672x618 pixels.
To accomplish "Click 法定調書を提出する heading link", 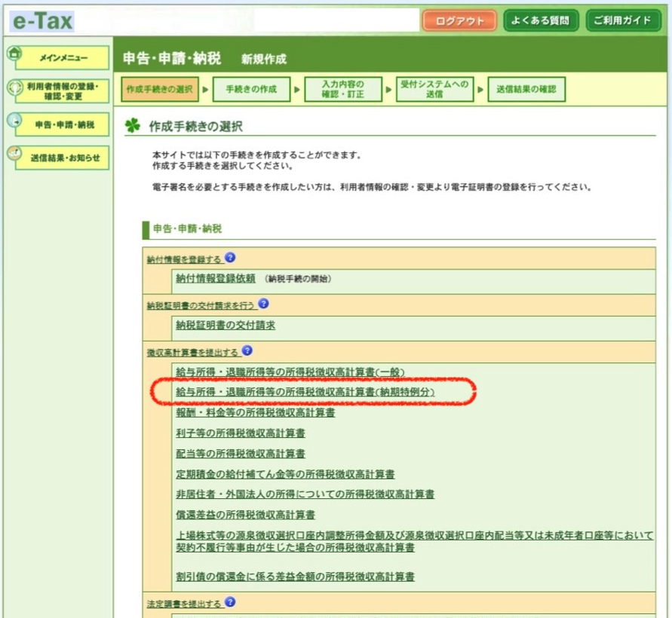I will (x=184, y=604).
